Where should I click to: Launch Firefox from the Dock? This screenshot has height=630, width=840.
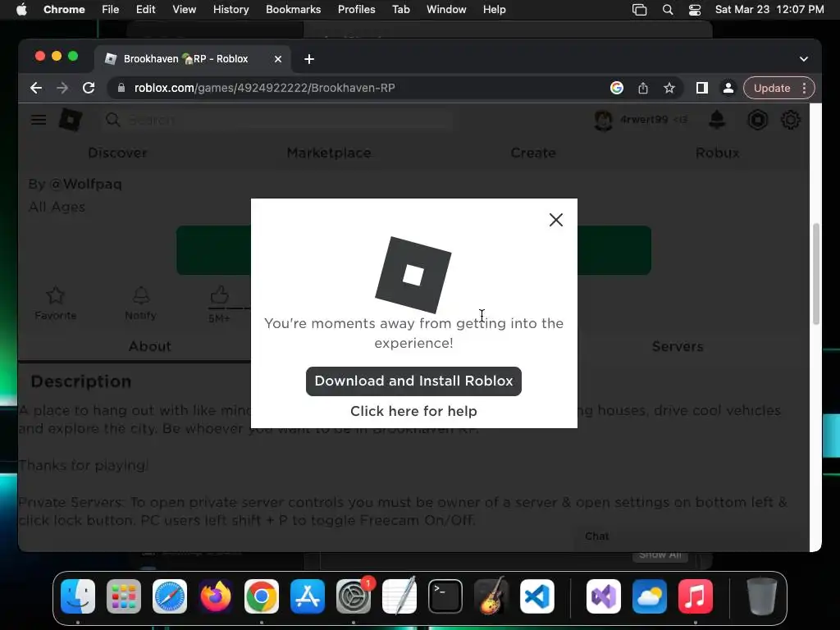pyautogui.click(x=216, y=596)
